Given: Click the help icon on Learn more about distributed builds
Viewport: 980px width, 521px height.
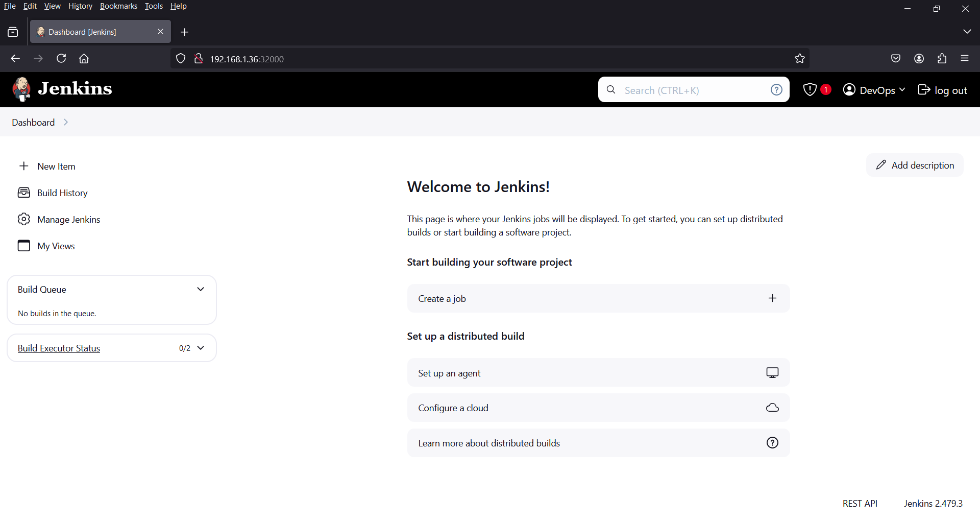Looking at the screenshot, I should tap(773, 443).
